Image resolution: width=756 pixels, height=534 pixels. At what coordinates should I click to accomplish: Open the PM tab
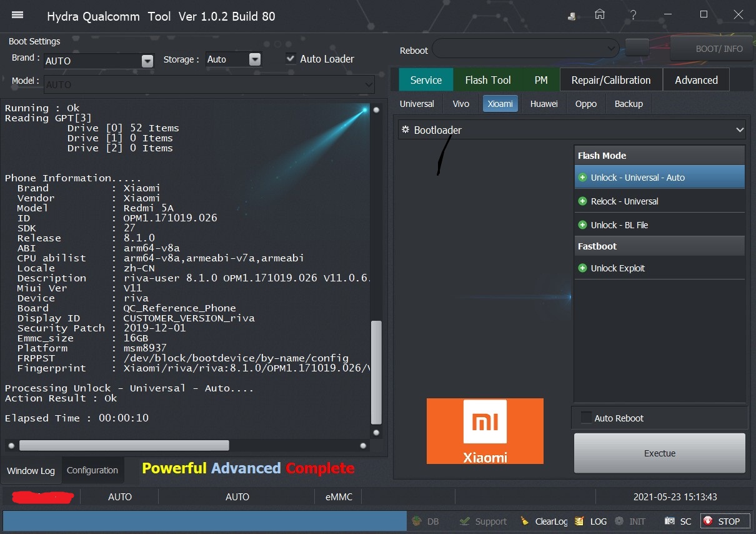pos(541,80)
